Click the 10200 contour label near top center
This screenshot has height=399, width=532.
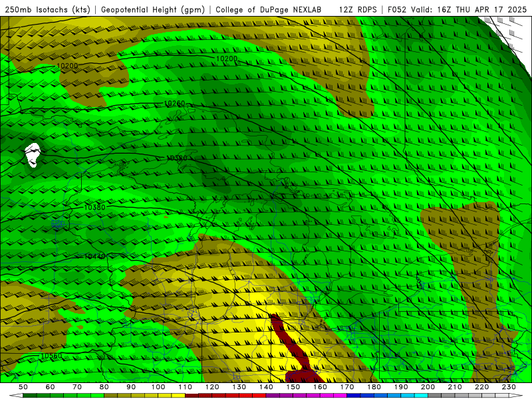[227, 59]
